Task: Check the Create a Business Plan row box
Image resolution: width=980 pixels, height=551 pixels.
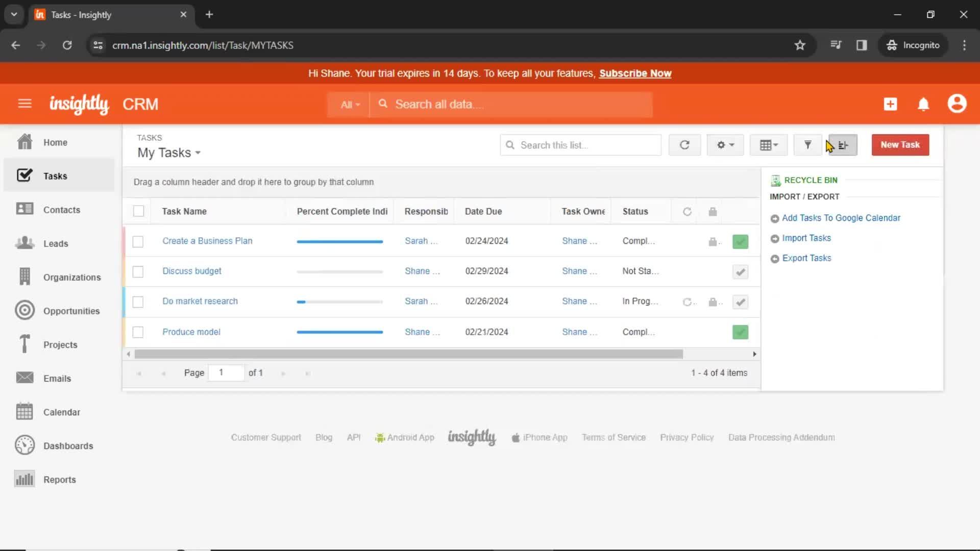Action: (x=138, y=241)
